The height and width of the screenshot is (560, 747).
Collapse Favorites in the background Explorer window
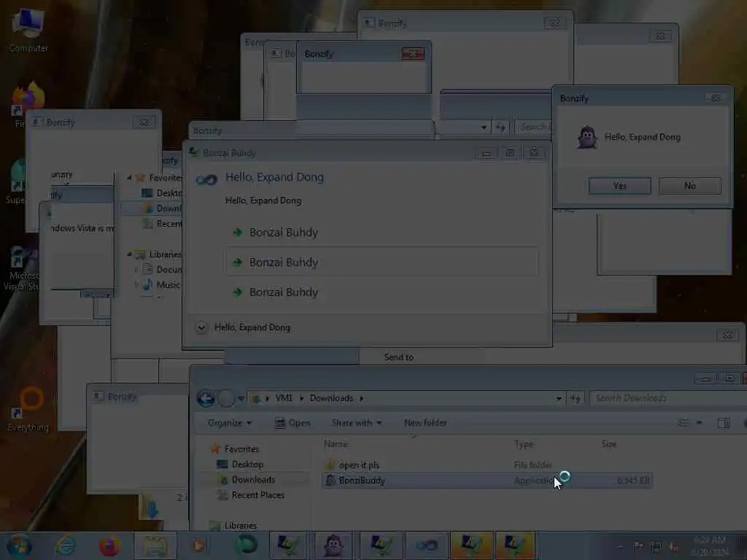(x=130, y=178)
